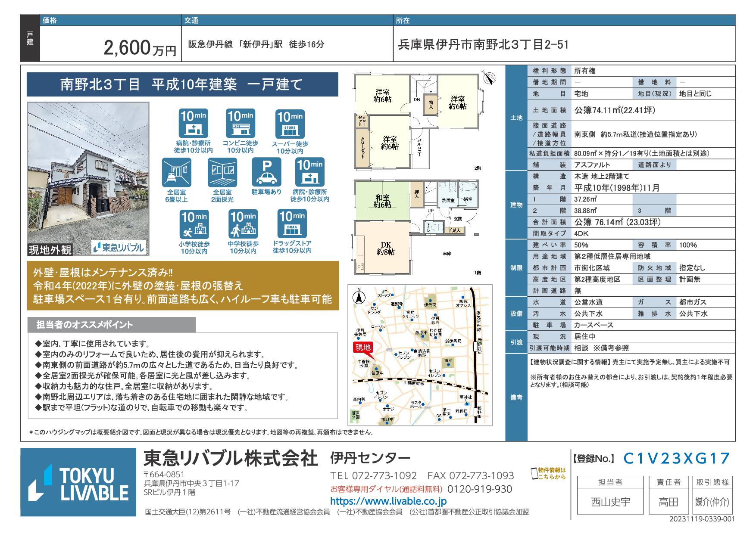Open the livable.co.jp website link
The width and height of the screenshot is (756, 534).
click(388, 501)
